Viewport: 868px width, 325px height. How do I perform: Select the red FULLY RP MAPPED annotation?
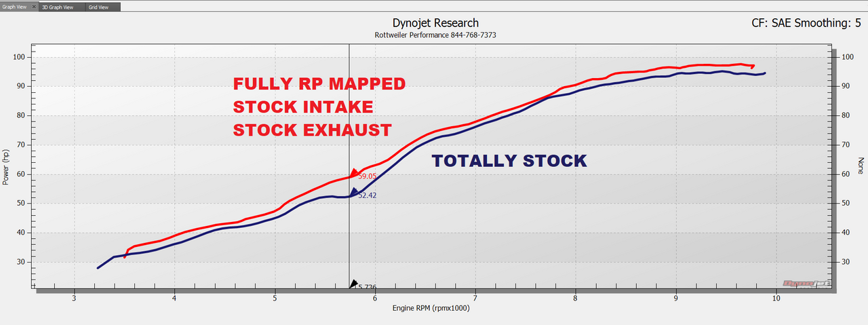(319, 84)
